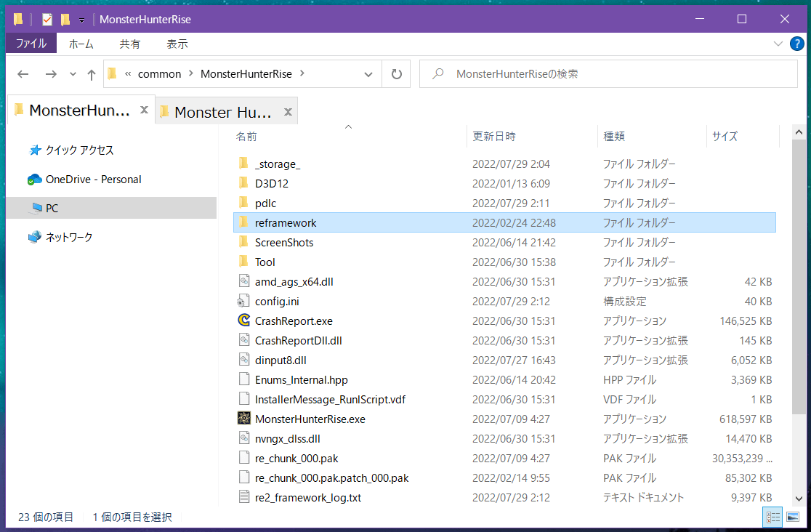This screenshot has height=532, width=811.
Task: Open the address bar history dropdown
Action: [x=368, y=74]
